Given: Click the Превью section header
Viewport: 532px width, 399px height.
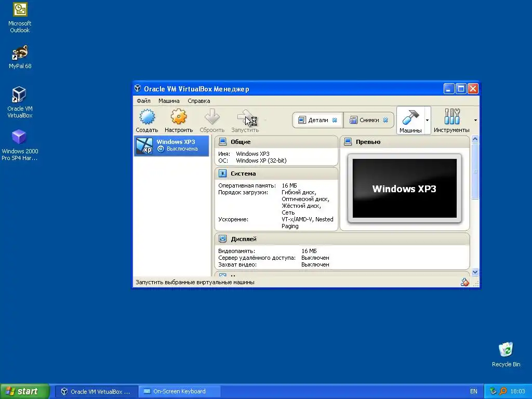Looking at the screenshot, I should [405, 142].
